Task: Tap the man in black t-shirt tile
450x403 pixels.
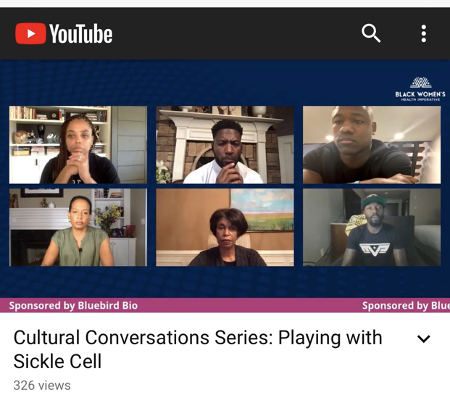Action: [372, 145]
